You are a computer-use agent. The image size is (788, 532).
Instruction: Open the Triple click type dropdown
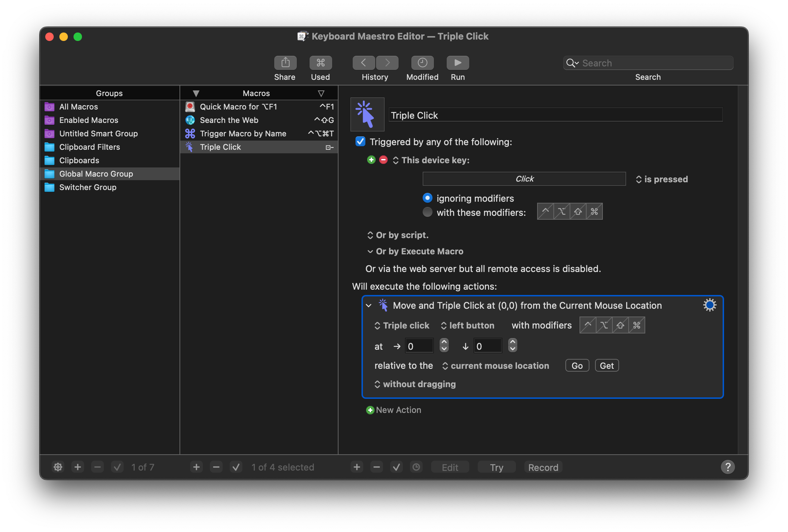click(402, 325)
